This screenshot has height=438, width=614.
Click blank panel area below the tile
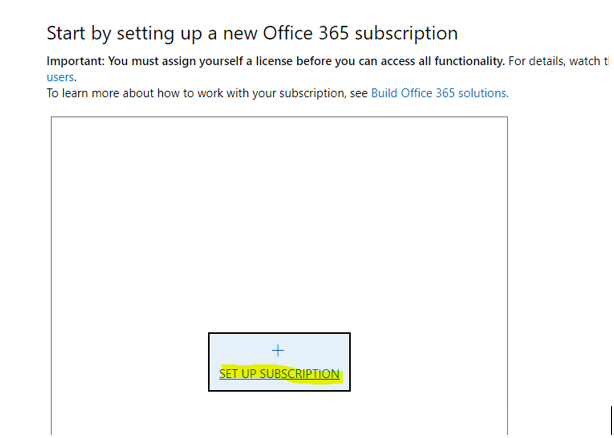coord(279,415)
